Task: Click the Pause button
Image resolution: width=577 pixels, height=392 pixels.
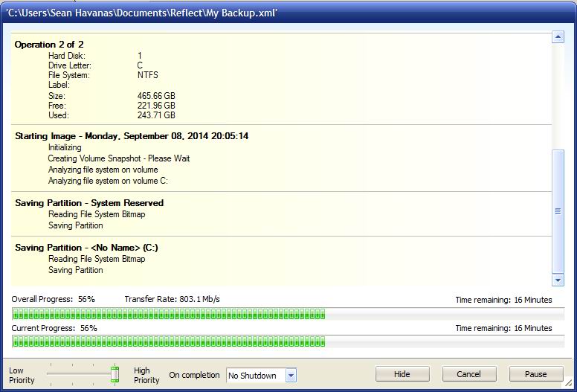Action: [x=535, y=374]
